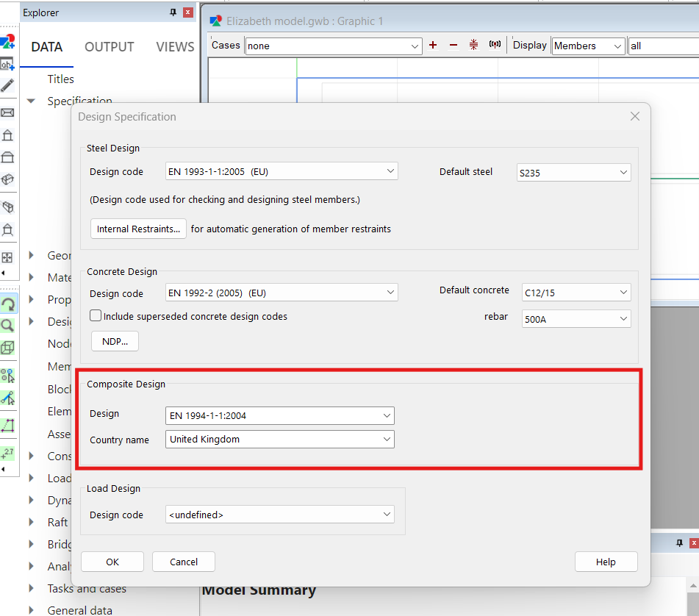
Task: Choose the node cursor selection icon
Action: 9,376
